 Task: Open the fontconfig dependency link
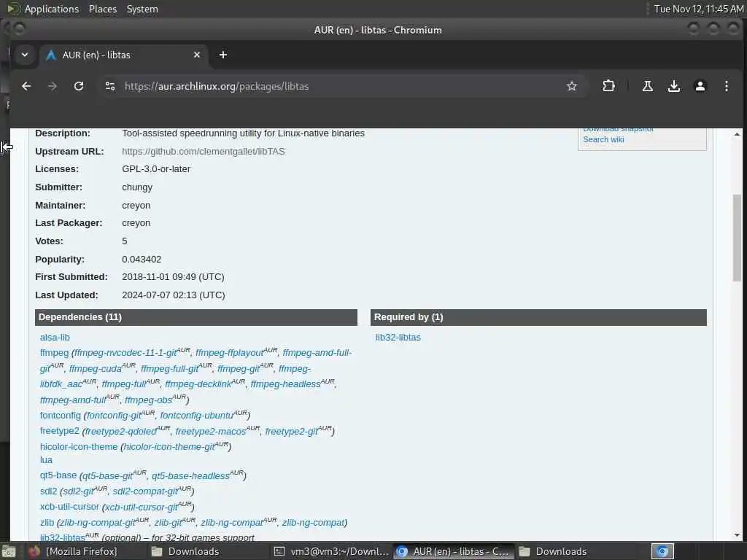(61, 416)
